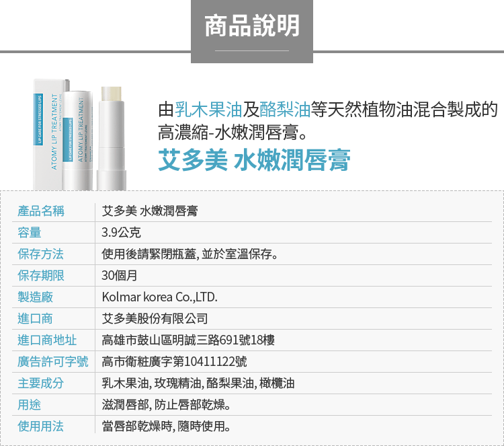Click the blue 酪梨油 text in description
The height and width of the screenshot is (446, 504).
pos(285,110)
